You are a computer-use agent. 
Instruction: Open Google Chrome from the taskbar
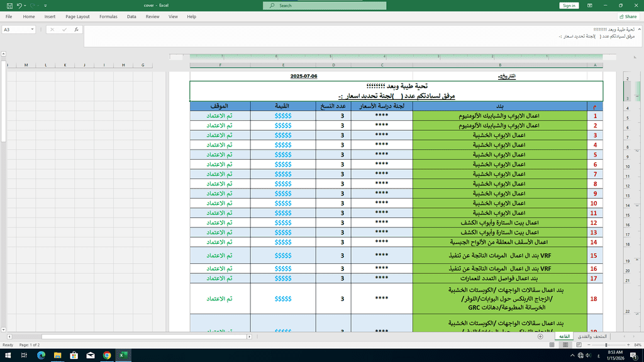(107, 356)
